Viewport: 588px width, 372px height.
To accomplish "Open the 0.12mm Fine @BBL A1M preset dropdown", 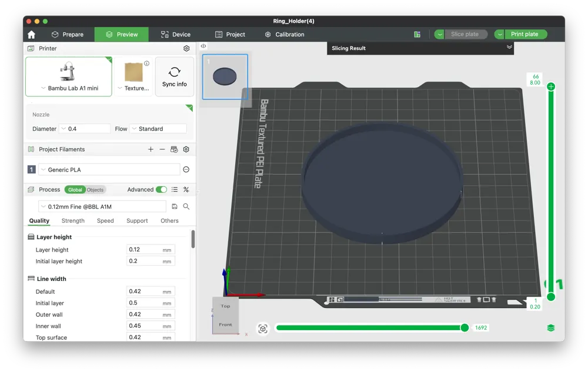I will pos(102,206).
